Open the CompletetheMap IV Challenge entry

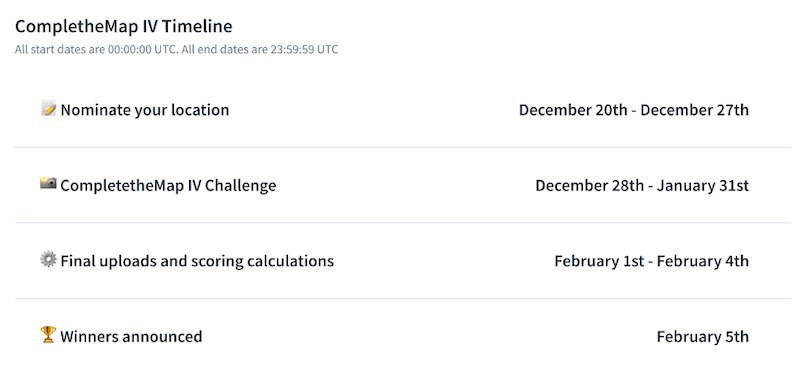[x=168, y=185]
